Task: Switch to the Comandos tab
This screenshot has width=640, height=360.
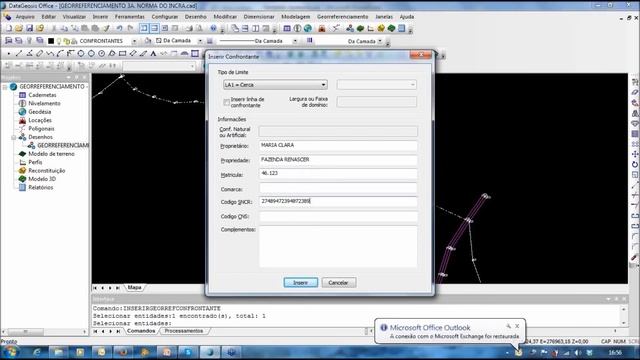Action: [141, 331]
